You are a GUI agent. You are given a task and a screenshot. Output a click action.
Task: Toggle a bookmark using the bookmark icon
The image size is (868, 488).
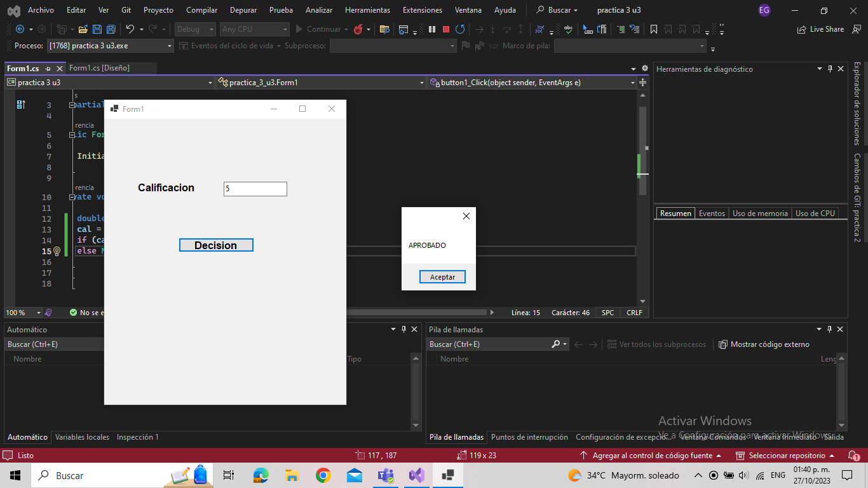(653, 29)
